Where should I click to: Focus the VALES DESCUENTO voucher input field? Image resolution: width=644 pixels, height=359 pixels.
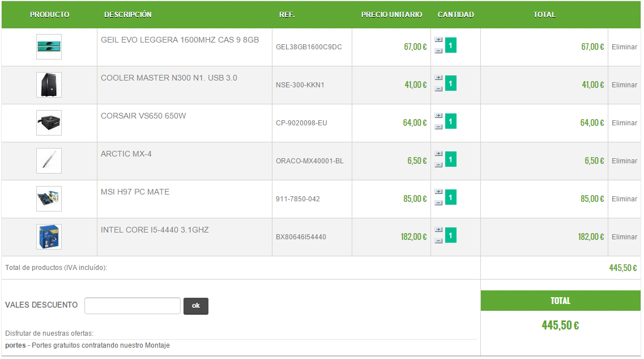(x=132, y=306)
